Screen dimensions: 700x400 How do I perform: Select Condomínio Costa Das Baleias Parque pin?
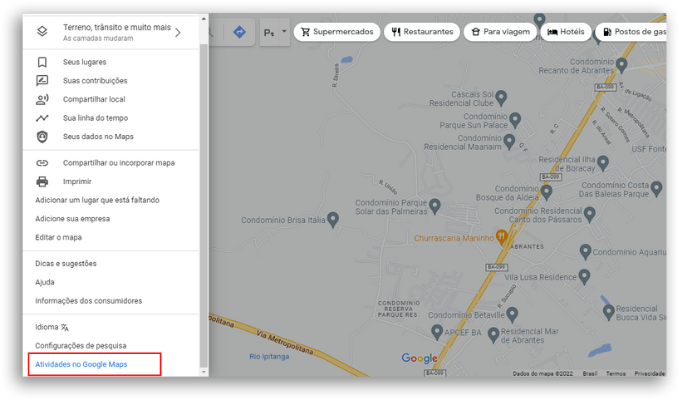(x=656, y=189)
